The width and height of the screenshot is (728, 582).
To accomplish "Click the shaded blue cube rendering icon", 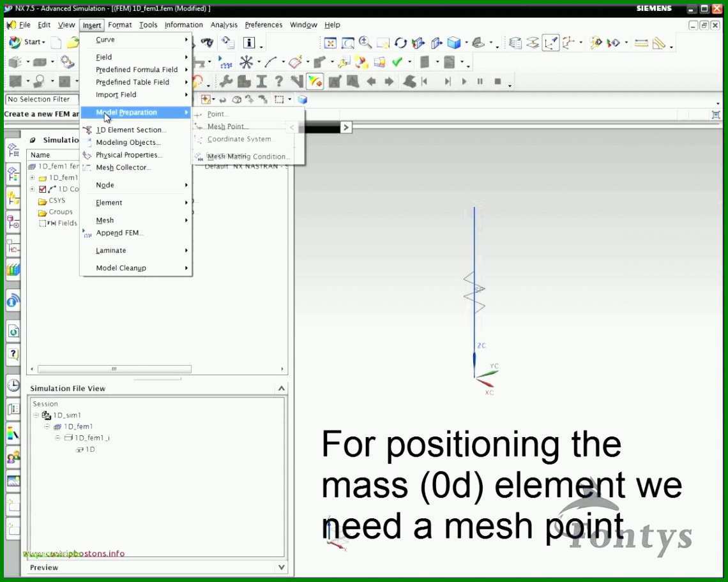I will tap(453, 43).
